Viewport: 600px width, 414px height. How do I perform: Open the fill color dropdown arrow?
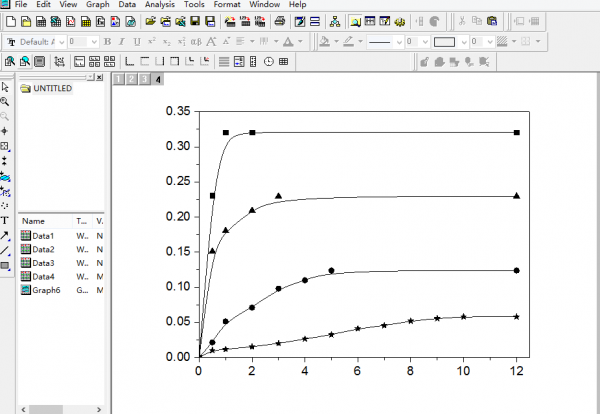point(336,41)
